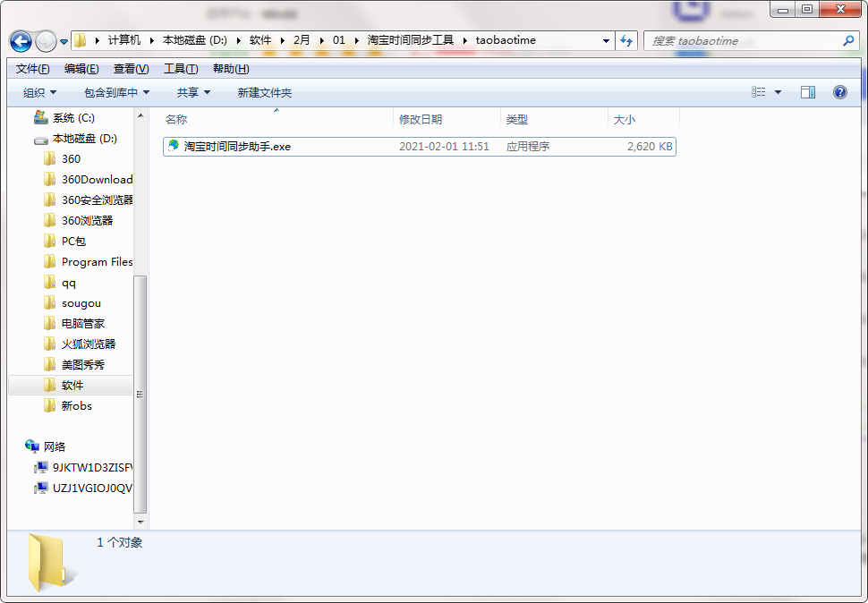
Task: Open the 共享 dropdown
Action: [x=193, y=92]
